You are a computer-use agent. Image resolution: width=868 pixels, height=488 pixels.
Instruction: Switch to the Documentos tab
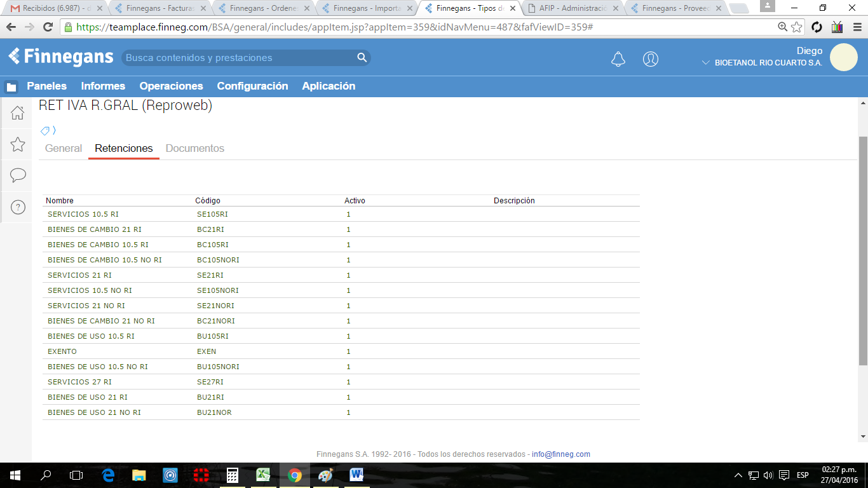click(195, 149)
